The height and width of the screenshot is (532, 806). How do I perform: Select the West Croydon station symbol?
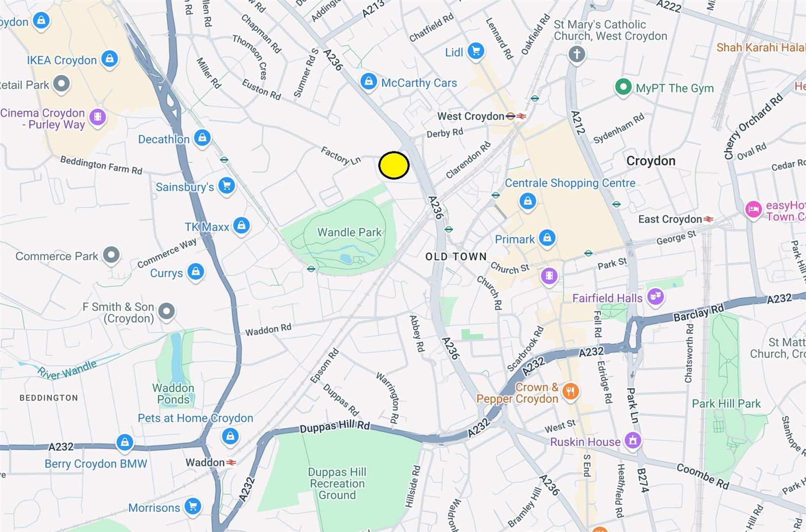[516, 116]
